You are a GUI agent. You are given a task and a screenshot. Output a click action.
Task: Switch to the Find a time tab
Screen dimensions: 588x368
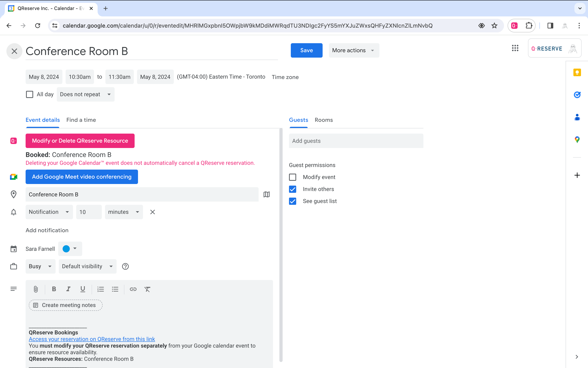click(81, 120)
